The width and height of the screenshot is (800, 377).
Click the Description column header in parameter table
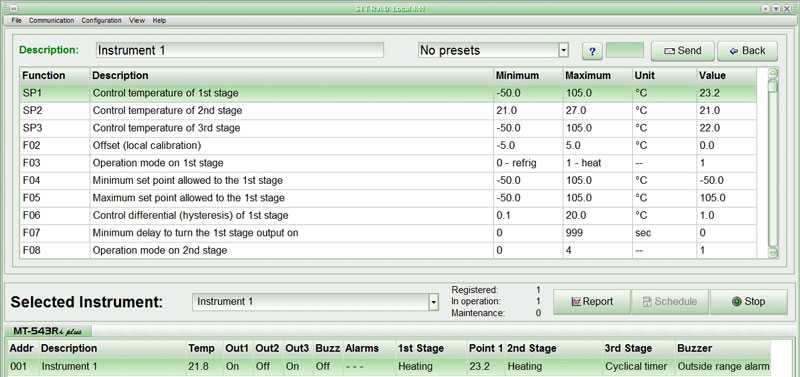coord(292,76)
